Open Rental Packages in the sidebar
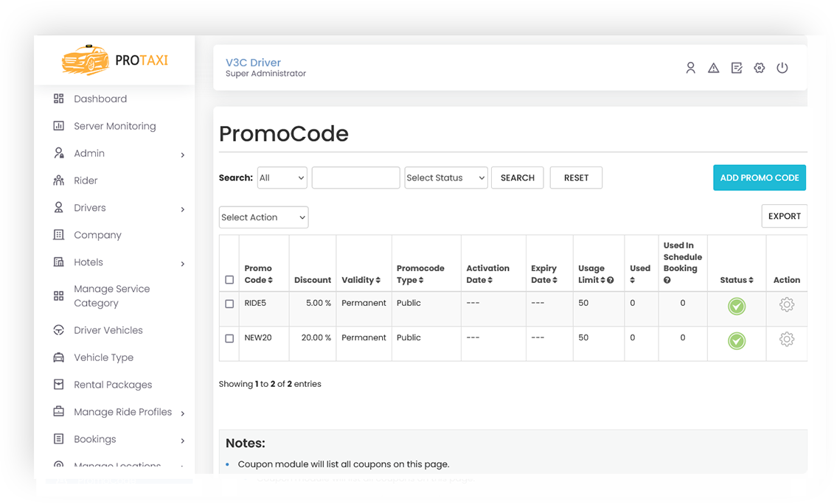The image size is (837, 504). [x=113, y=385]
